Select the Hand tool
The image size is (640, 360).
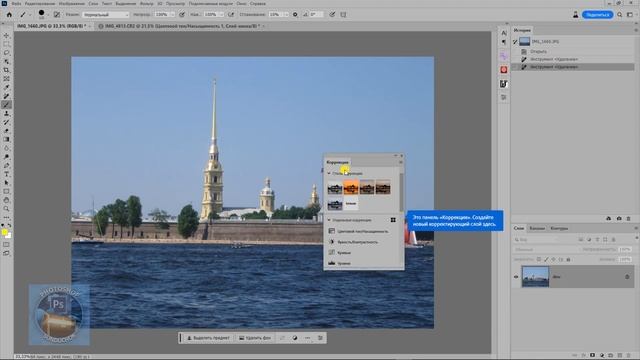(x=6, y=200)
